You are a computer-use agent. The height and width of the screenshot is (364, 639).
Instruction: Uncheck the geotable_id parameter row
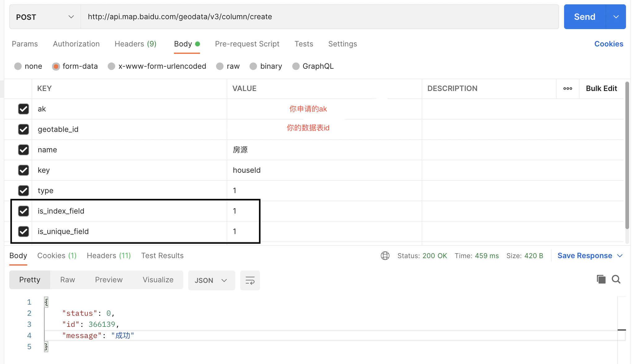click(24, 129)
